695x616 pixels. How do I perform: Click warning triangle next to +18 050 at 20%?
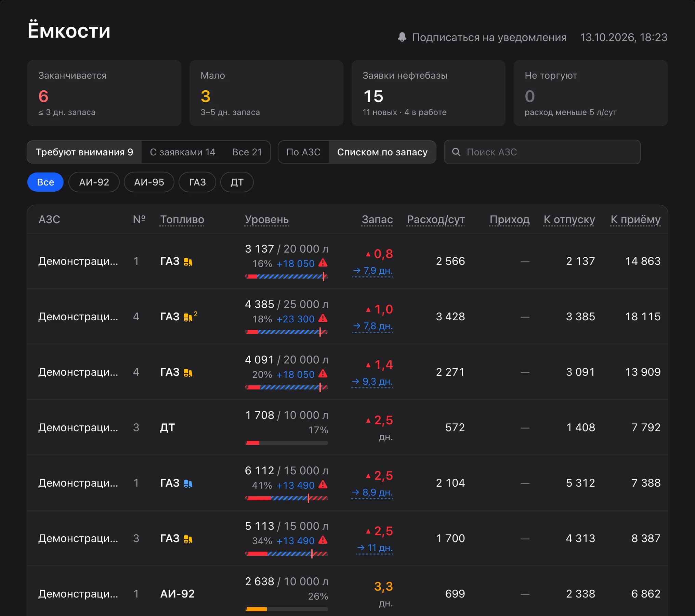323,374
